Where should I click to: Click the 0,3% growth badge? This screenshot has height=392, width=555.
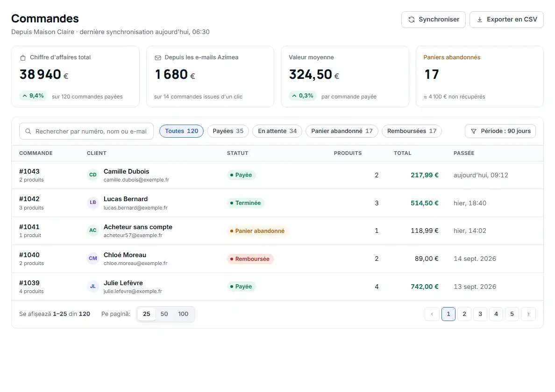(x=303, y=96)
